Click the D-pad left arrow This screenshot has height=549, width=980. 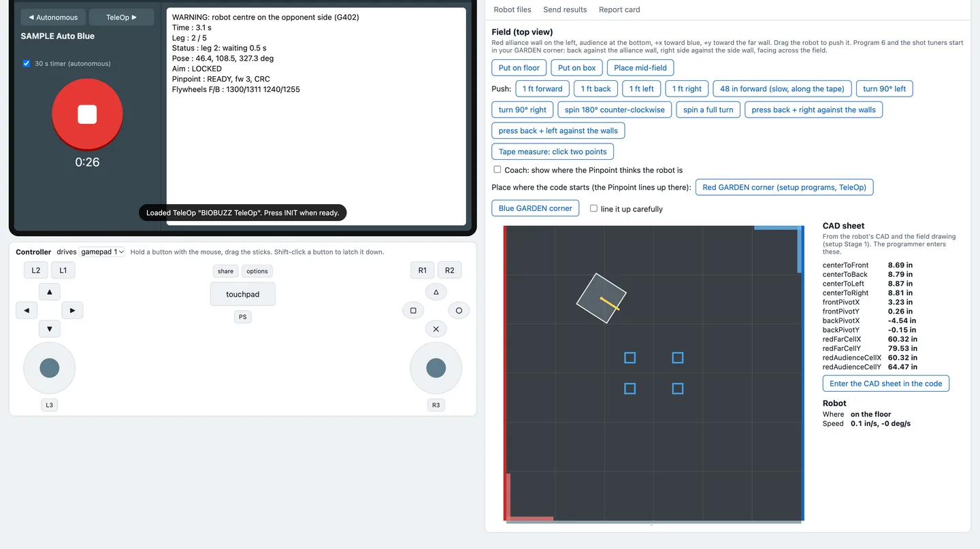(x=27, y=310)
